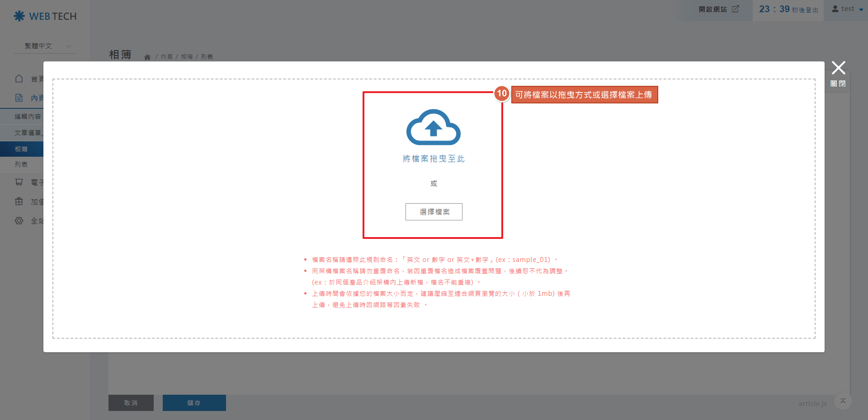Image resolution: width=868 pixels, height=420 pixels.
Task: Open the 繁體中文 language dropdown
Action: (45, 46)
